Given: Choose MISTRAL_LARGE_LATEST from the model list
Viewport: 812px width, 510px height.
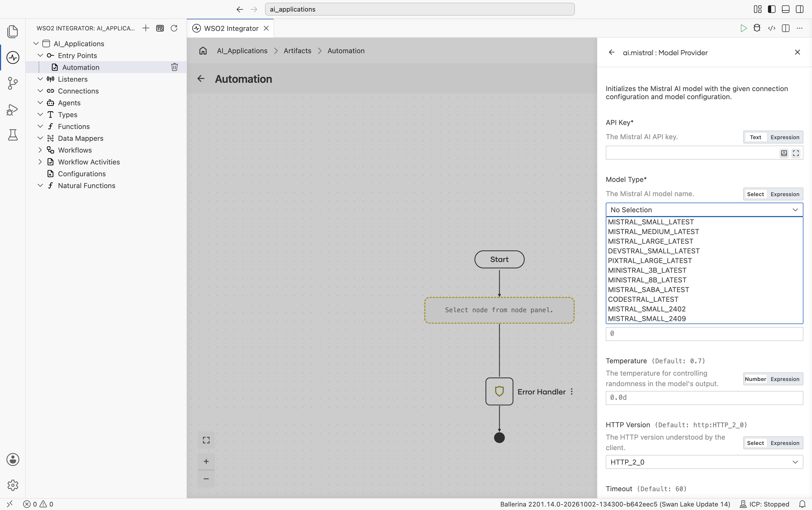Looking at the screenshot, I should [x=704, y=242].
